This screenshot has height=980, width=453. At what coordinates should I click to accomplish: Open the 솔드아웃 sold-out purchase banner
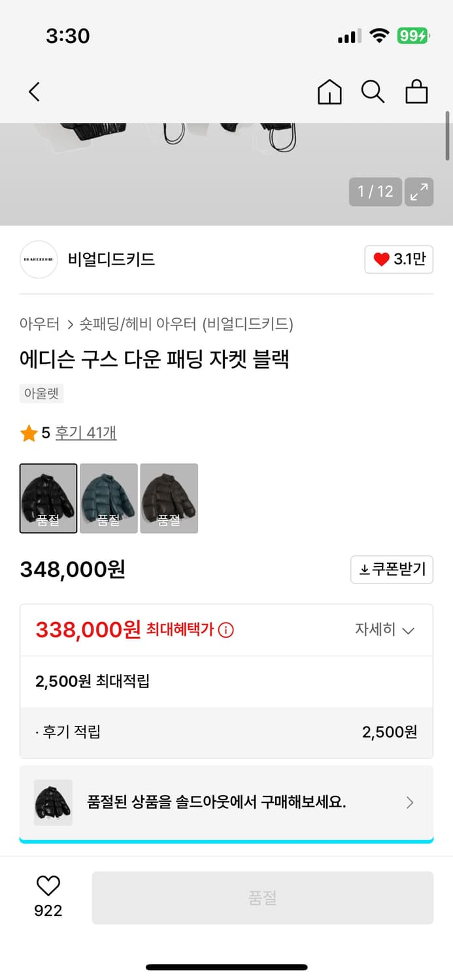[x=226, y=802]
